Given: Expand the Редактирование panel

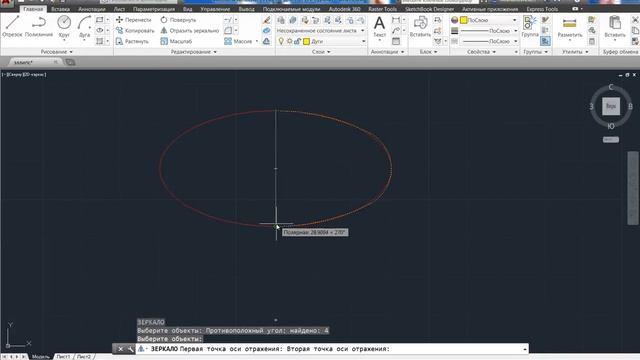Looking at the screenshot, I should pos(194,52).
